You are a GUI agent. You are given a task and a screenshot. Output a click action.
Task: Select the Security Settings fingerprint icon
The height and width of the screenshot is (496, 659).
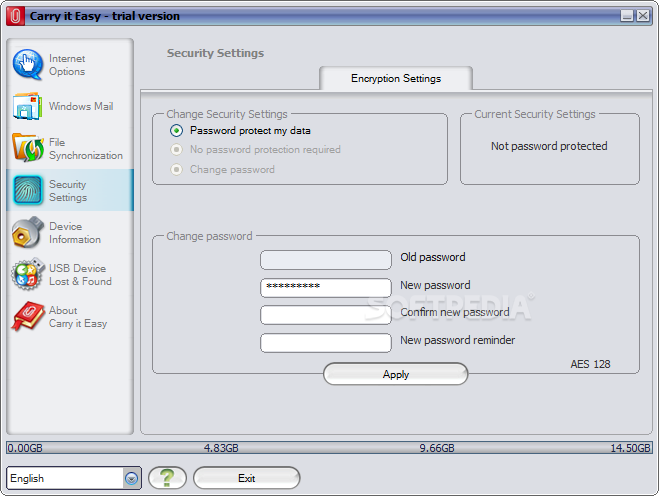click(x=28, y=190)
